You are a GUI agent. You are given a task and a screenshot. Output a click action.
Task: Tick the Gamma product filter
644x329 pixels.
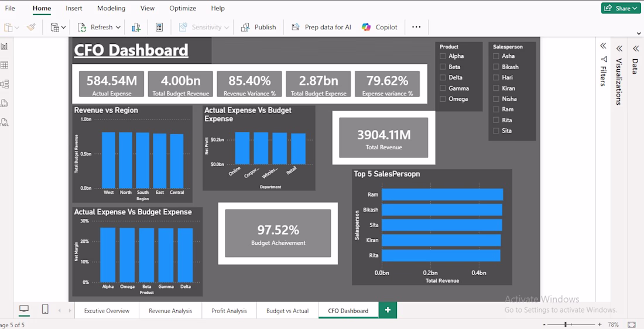point(443,88)
